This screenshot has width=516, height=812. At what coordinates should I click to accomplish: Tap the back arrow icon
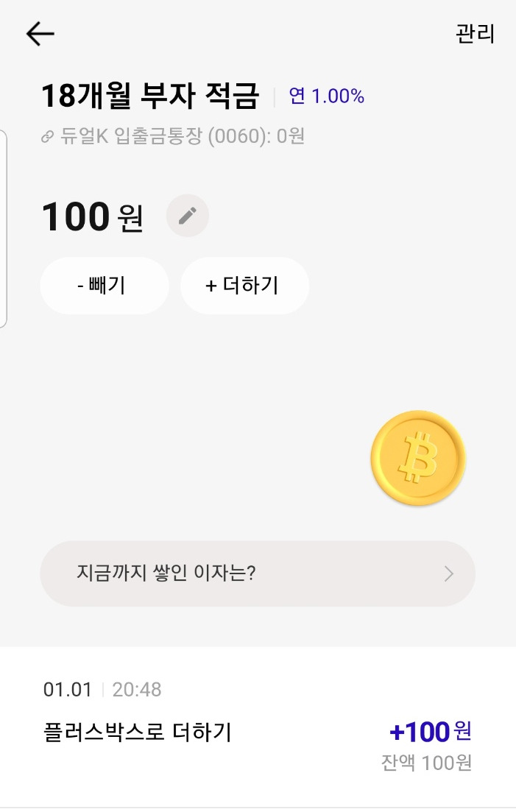[x=40, y=34]
